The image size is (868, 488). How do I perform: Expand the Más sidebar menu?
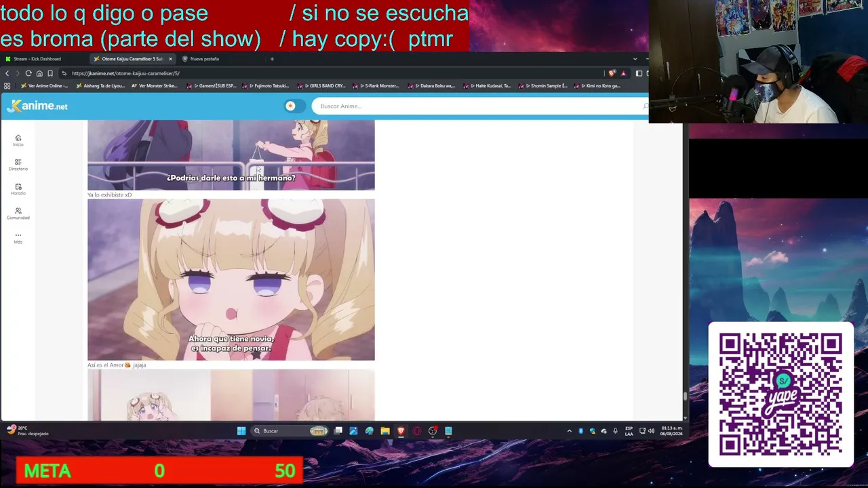click(x=18, y=238)
